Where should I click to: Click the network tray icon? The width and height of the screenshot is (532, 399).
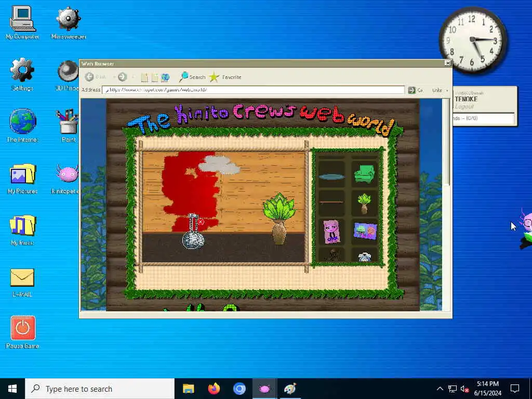[x=453, y=389]
